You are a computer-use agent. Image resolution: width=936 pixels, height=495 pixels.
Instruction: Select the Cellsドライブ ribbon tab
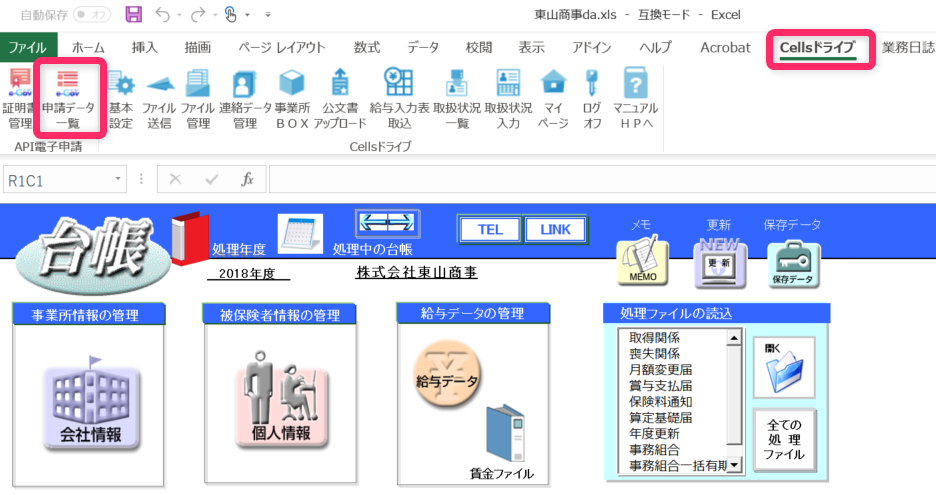tap(818, 48)
